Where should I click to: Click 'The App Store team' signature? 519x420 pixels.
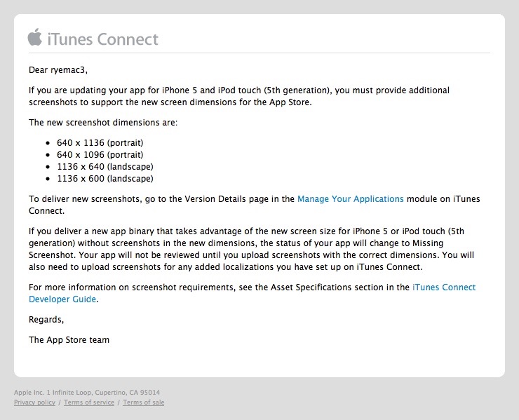tap(69, 340)
